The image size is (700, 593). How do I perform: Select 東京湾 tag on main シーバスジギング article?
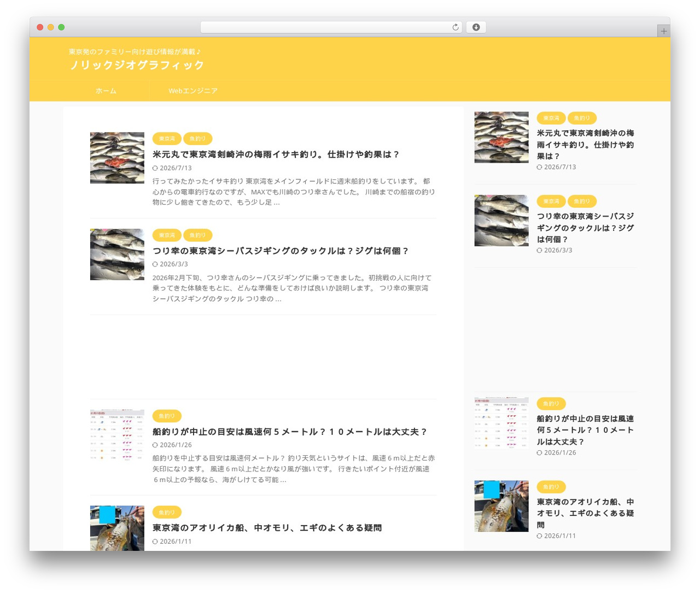167,235
